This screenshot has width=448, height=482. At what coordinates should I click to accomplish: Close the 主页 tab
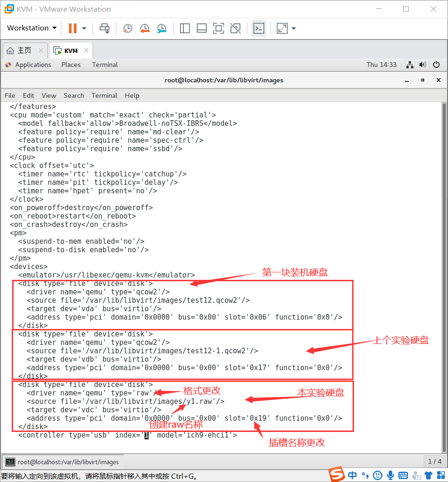(41, 50)
